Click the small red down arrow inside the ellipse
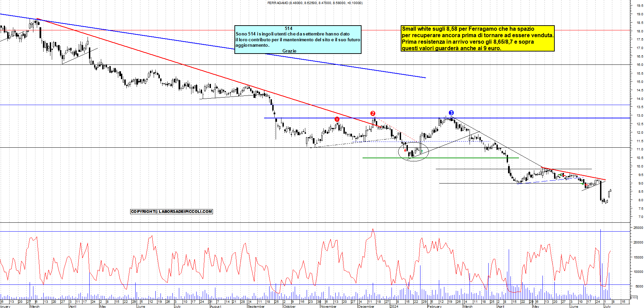Image resolution: width=644 pixels, height=308 pixels. (405, 150)
